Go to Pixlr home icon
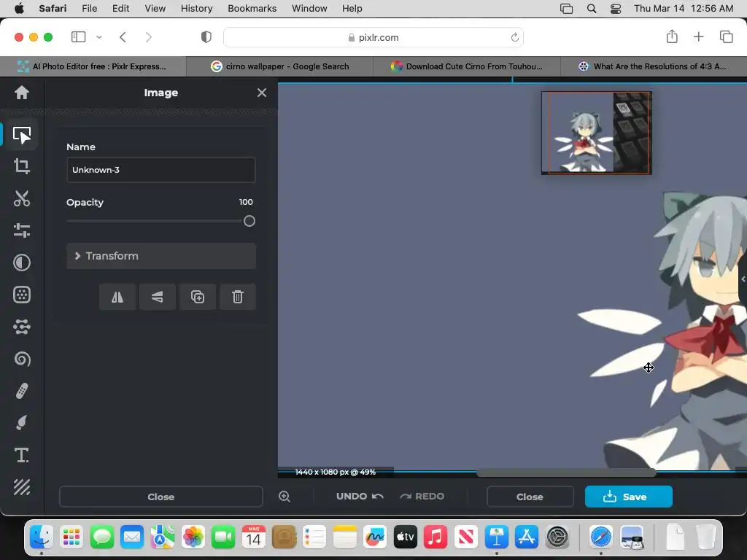747x560 pixels. 21,93
